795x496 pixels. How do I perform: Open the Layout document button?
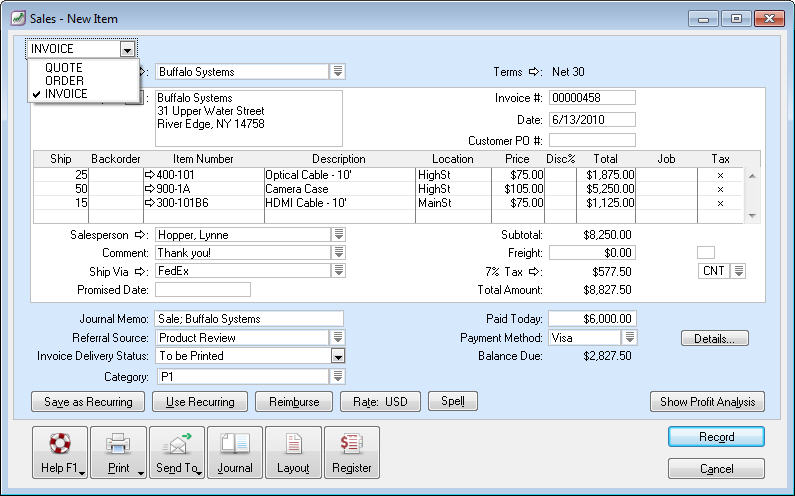pyautogui.click(x=293, y=452)
